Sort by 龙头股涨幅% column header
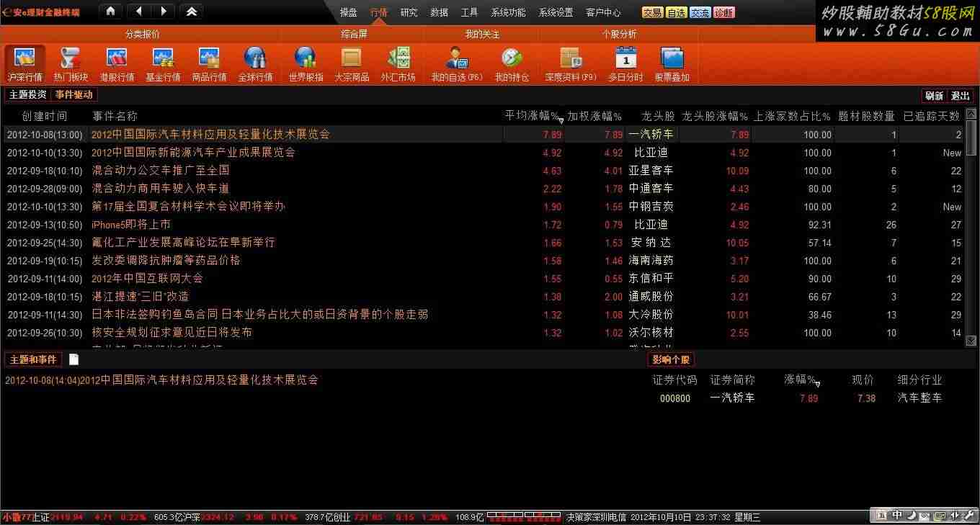Image resolution: width=980 pixels, height=525 pixels. [x=715, y=116]
